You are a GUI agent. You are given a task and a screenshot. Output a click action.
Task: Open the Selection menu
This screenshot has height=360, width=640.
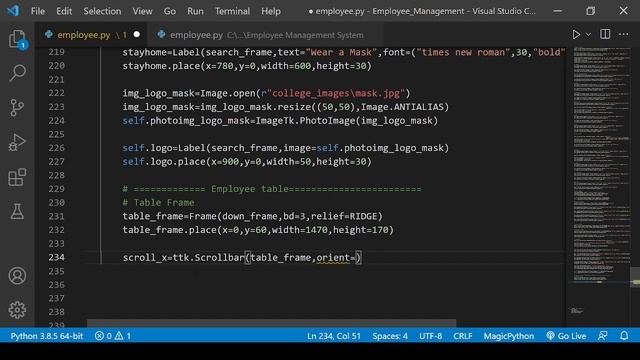point(102,11)
